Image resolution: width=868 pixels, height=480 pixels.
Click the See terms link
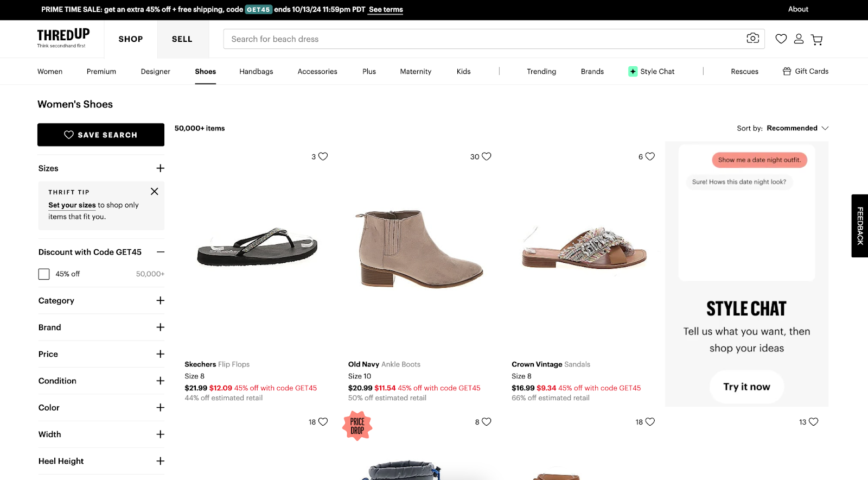386,9
